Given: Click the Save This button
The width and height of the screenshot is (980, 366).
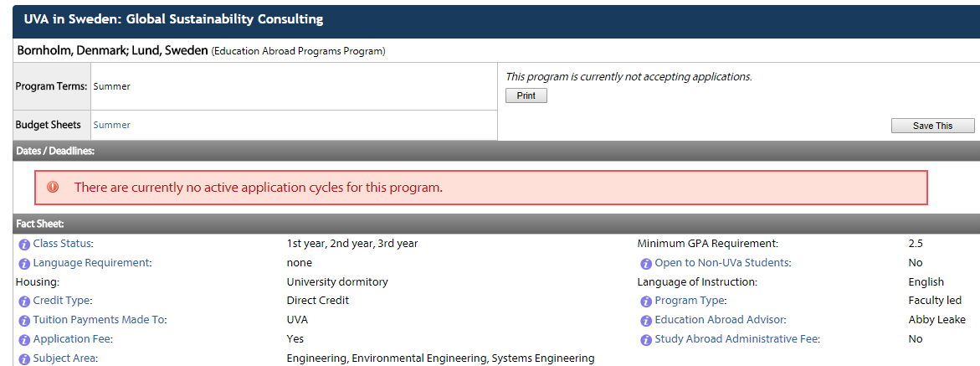Looking at the screenshot, I should 932,126.
